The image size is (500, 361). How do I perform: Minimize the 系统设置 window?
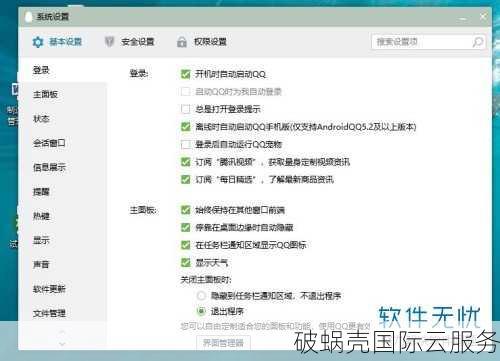coord(463,18)
